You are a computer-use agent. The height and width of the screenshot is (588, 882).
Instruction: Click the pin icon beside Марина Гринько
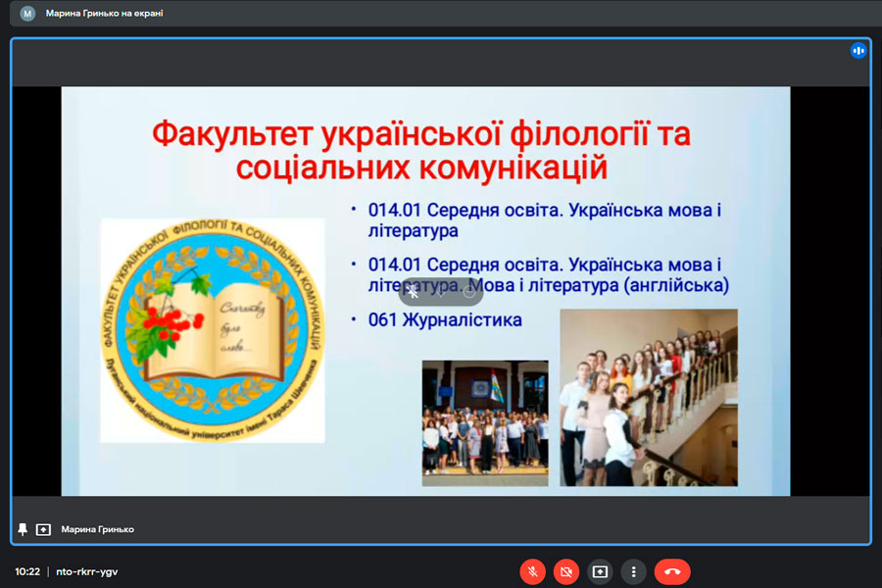click(x=23, y=529)
